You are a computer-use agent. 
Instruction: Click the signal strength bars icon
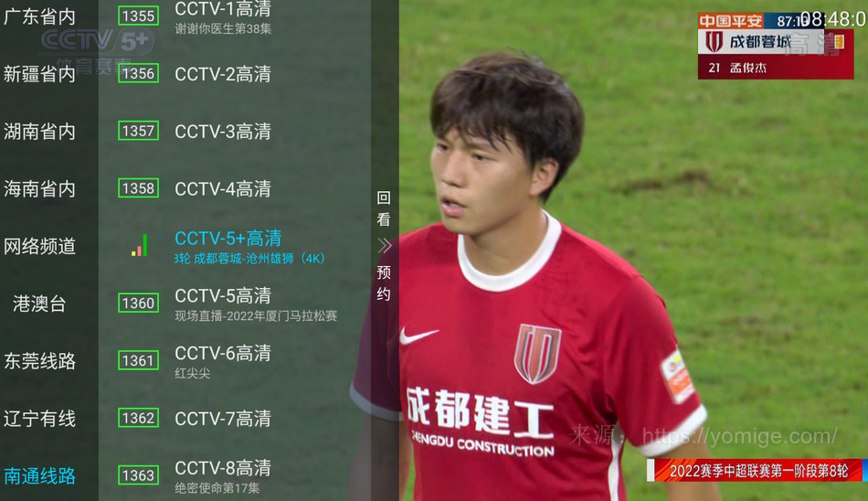(139, 246)
